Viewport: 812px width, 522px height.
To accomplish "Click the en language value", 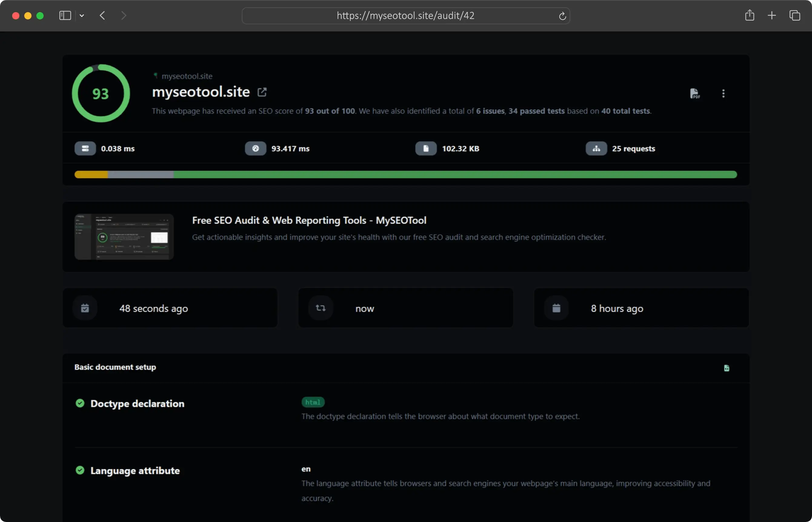I will (306, 469).
